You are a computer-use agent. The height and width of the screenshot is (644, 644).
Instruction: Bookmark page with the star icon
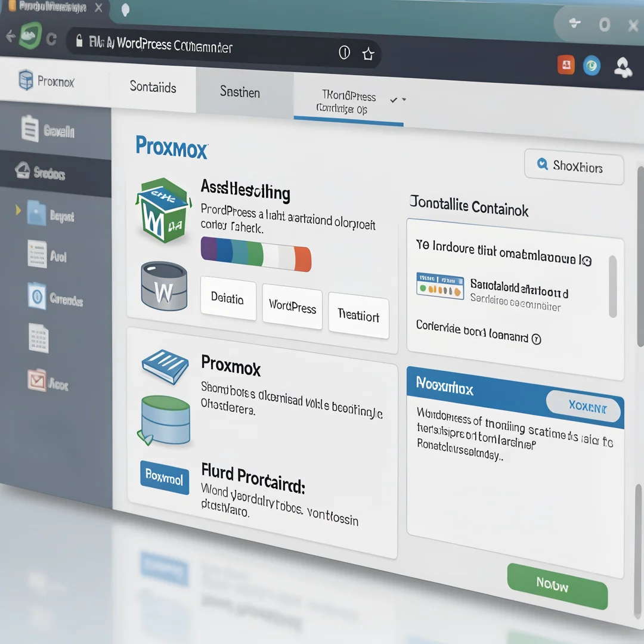369,54
